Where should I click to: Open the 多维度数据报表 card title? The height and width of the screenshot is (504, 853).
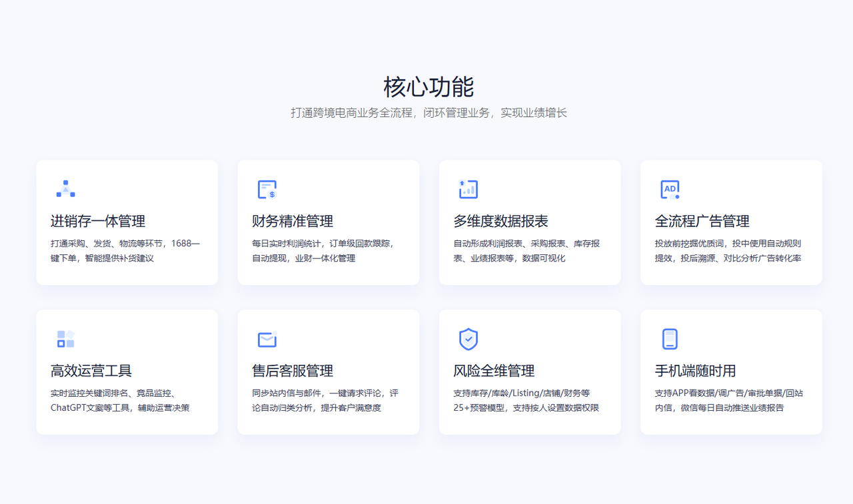pyautogui.click(x=500, y=221)
